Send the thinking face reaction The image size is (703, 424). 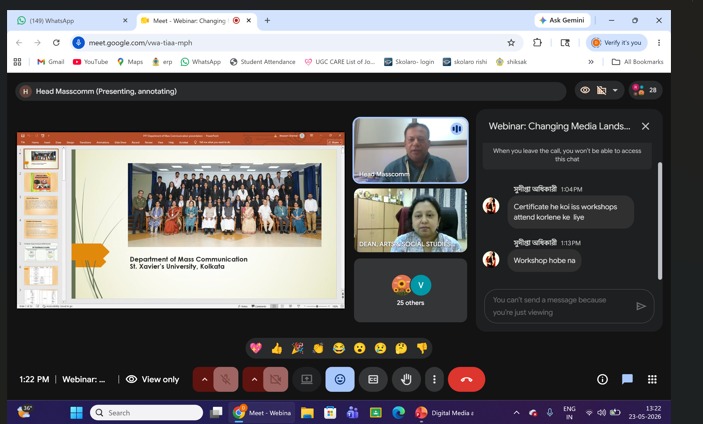(x=401, y=348)
